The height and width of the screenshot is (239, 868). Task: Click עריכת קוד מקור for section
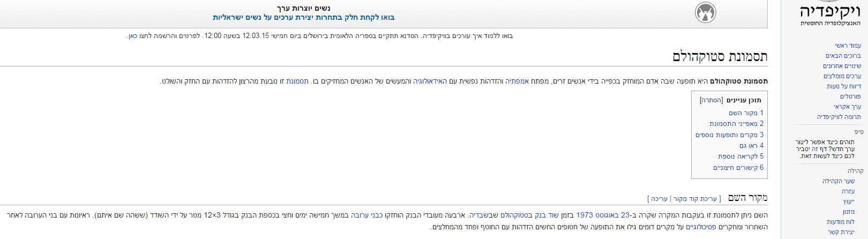coord(695,199)
